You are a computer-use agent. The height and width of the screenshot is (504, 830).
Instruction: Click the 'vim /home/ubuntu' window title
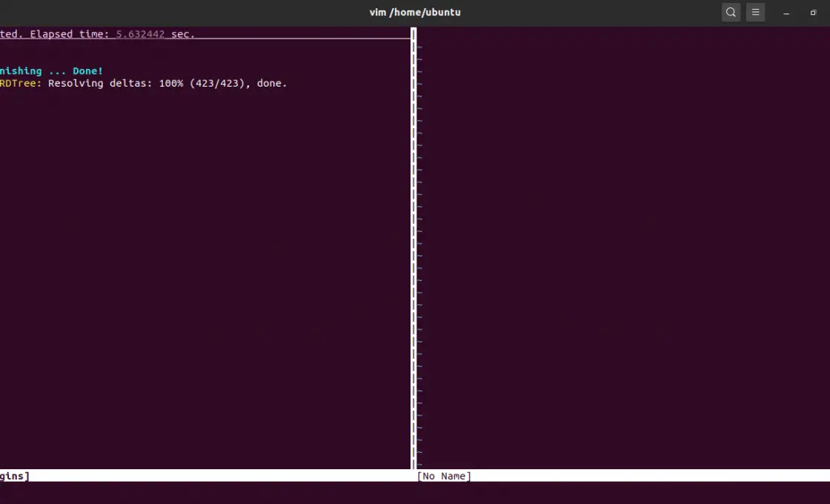click(415, 12)
